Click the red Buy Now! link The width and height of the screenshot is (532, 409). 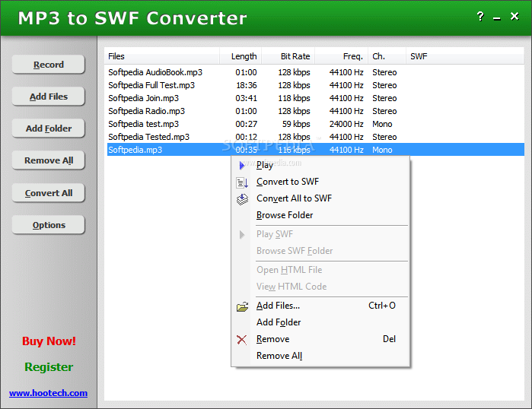49,341
